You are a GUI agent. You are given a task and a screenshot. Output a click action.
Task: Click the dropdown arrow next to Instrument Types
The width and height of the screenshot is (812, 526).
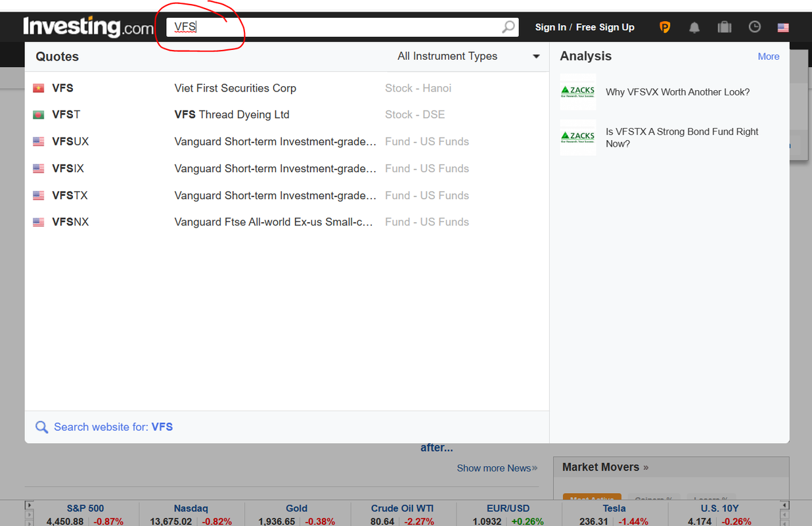click(x=536, y=57)
